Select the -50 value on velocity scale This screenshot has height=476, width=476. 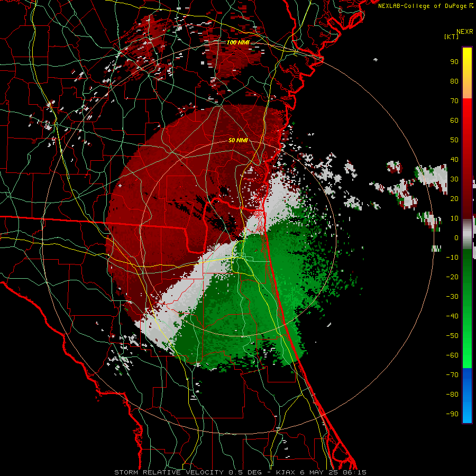point(452,336)
